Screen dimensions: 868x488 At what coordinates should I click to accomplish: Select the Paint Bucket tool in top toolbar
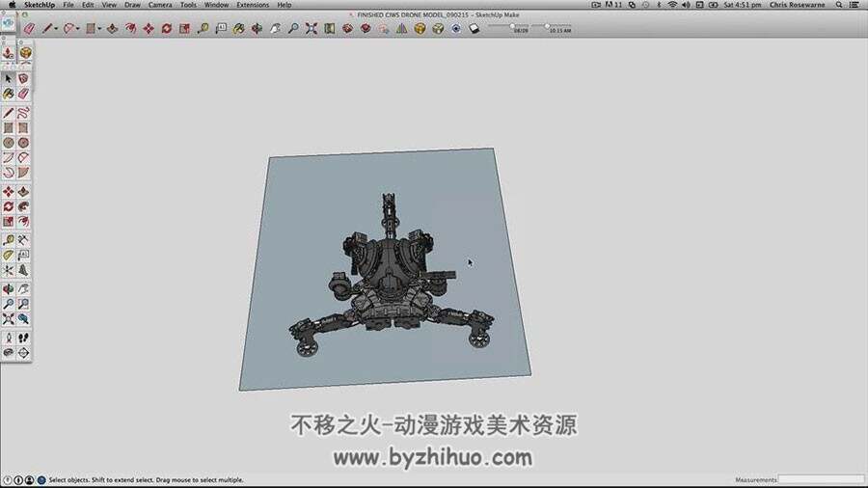pos(238,28)
